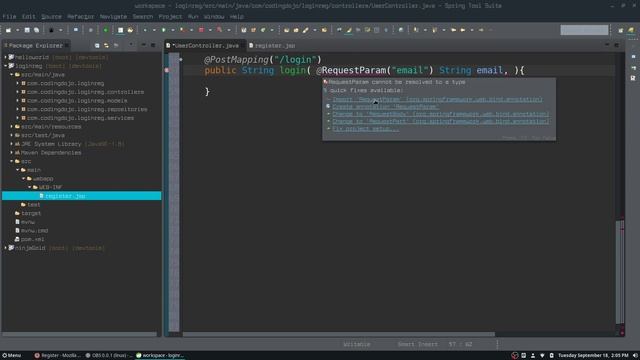Expand the com.codingdojo.loginreg.controllers package
Screen dimensions: 640x360
point(18,92)
